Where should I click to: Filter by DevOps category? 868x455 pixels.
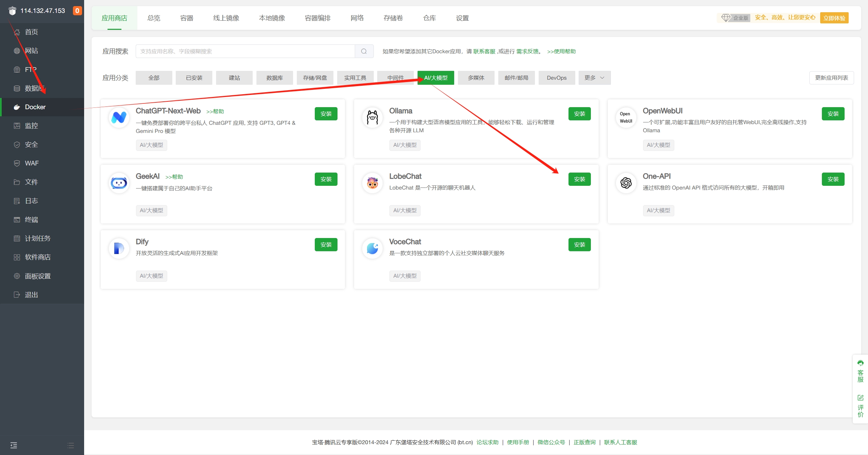(557, 78)
